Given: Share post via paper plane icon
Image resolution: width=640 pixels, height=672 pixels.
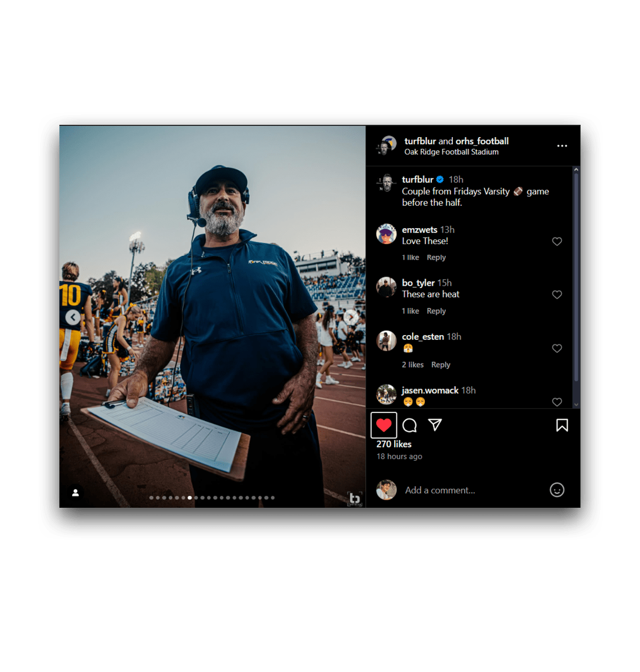Looking at the screenshot, I should point(435,425).
